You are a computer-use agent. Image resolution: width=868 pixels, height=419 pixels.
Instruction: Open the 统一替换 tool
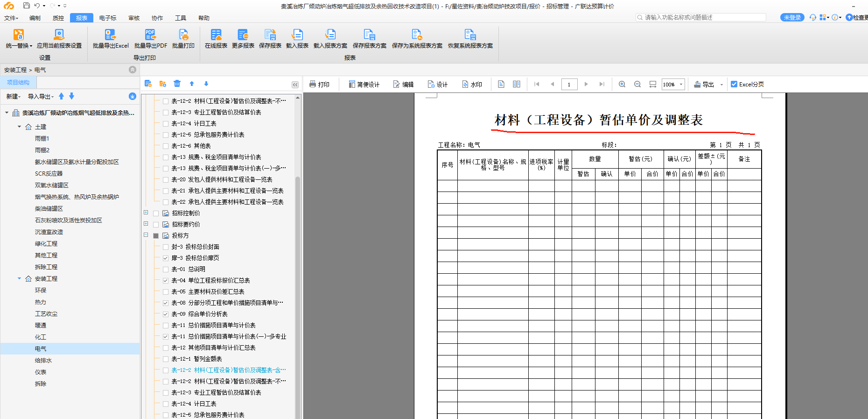[19, 38]
